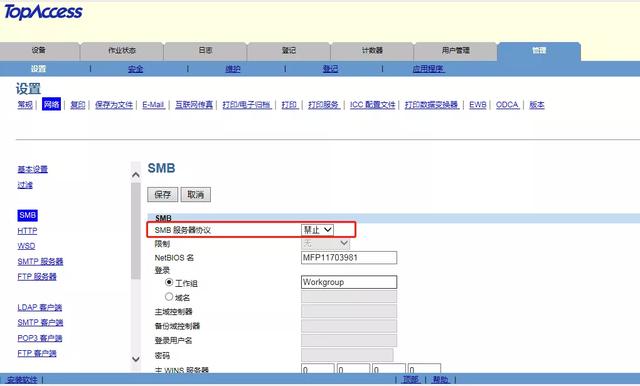Click the 保存 button
The height and width of the screenshot is (386, 640).
162,195
